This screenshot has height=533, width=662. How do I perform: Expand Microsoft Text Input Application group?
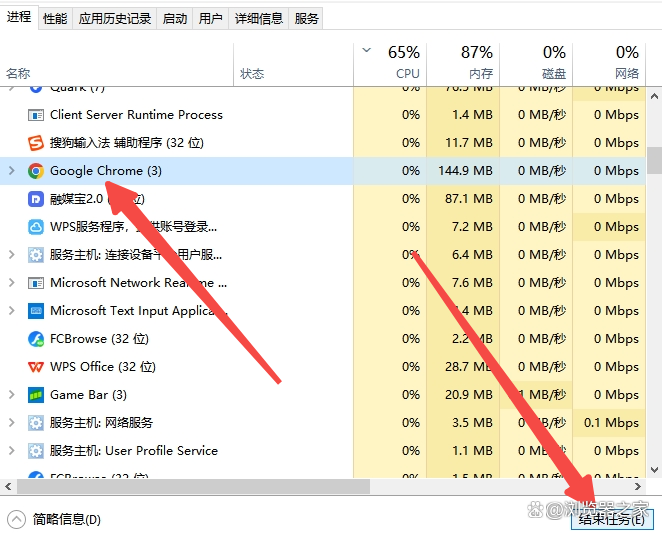coord(12,311)
